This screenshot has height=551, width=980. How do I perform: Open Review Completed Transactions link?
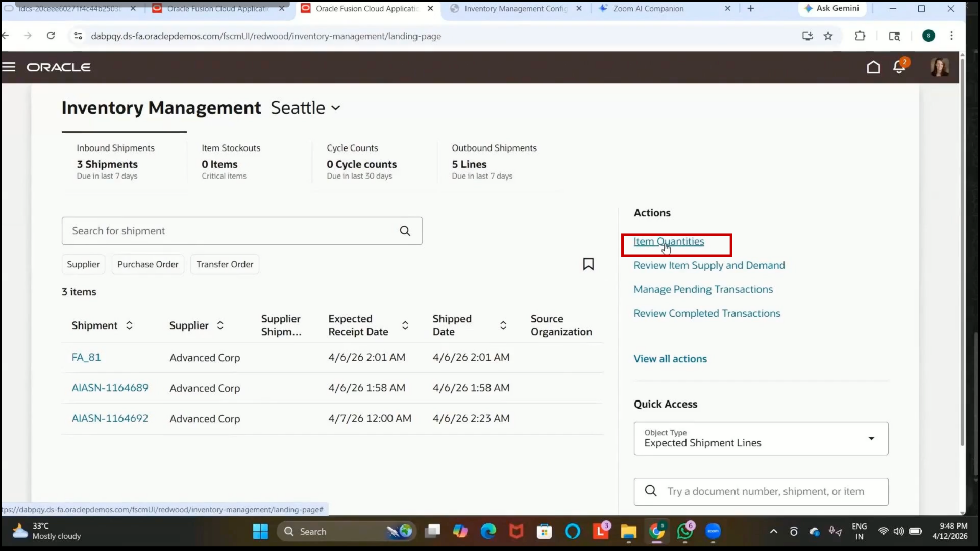click(707, 313)
